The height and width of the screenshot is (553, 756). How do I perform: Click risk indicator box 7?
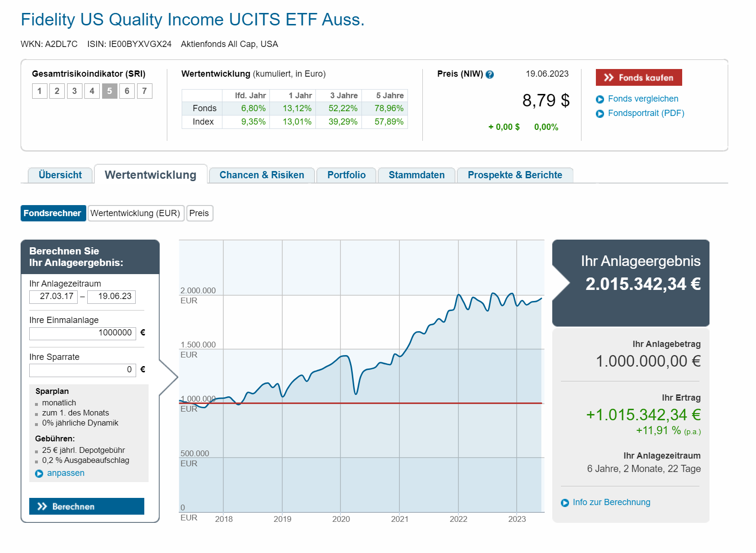pyautogui.click(x=144, y=91)
